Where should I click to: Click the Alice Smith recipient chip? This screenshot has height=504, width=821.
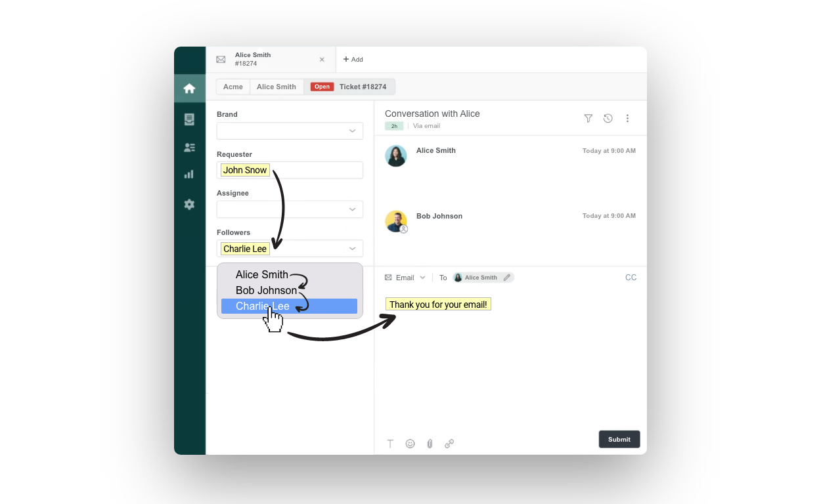[x=483, y=278]
